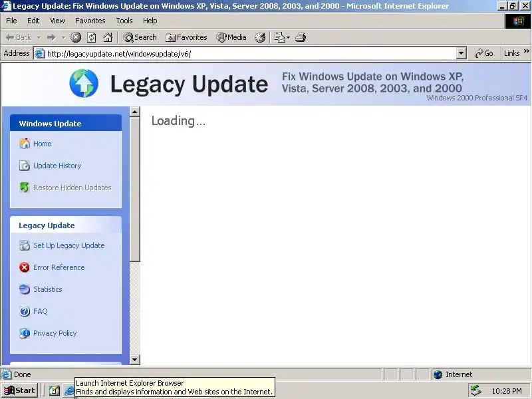Viewport: 532px width, 399px height.
Task: Click the system clock showing 10:28 PM
Action: (507, 391)
